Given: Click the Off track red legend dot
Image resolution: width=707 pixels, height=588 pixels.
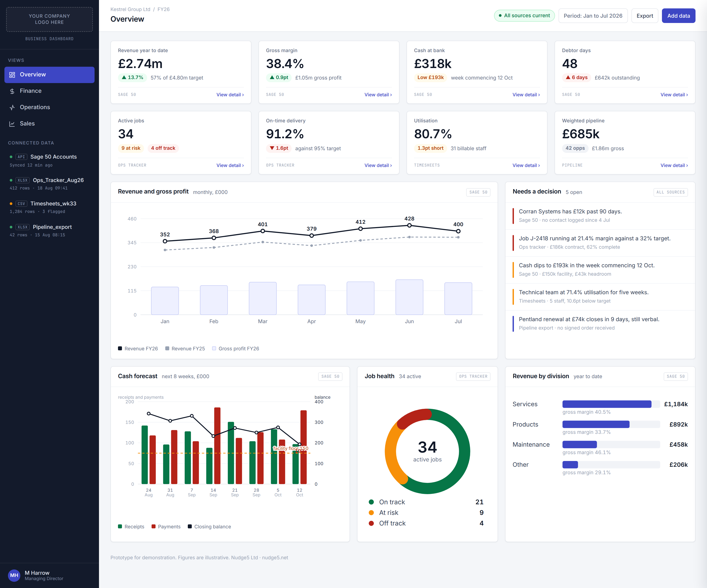Looking at the screenshot, I should point(371,523).
